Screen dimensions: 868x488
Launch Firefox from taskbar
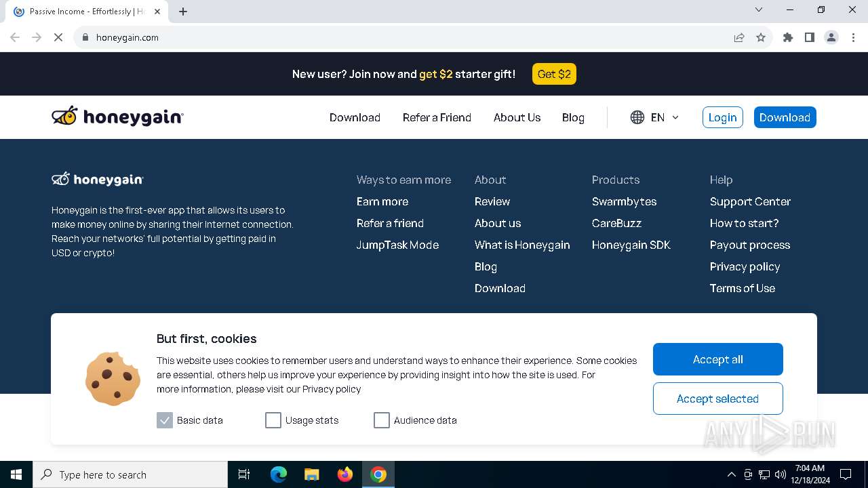coord(345,474)
